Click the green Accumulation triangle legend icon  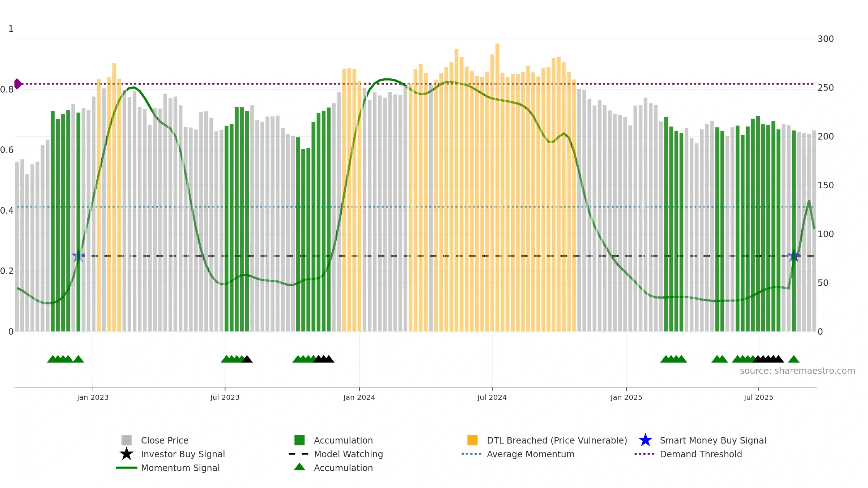(x=299, y=467)
